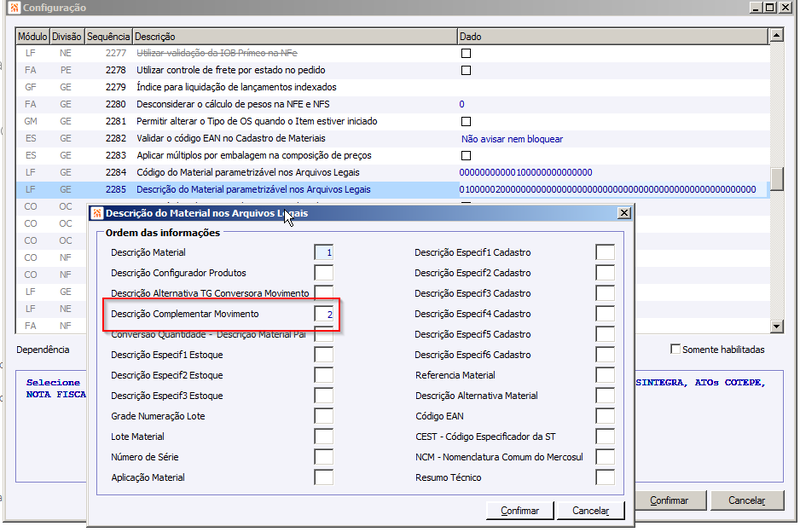Image resolution: width=800 pixels, height=532 pixels.
Task: Click the NCM Nomenclatura Comum field
Action: pos(605,457)
